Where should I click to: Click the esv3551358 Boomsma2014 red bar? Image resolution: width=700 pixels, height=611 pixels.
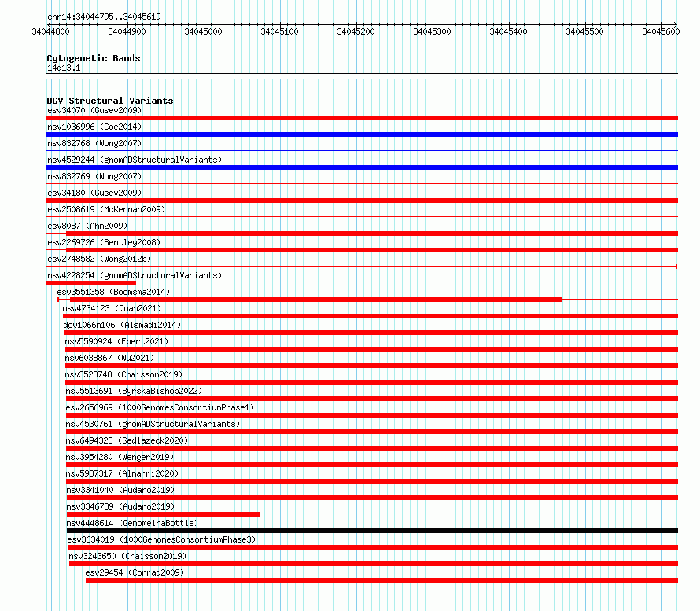click(316, 300)
